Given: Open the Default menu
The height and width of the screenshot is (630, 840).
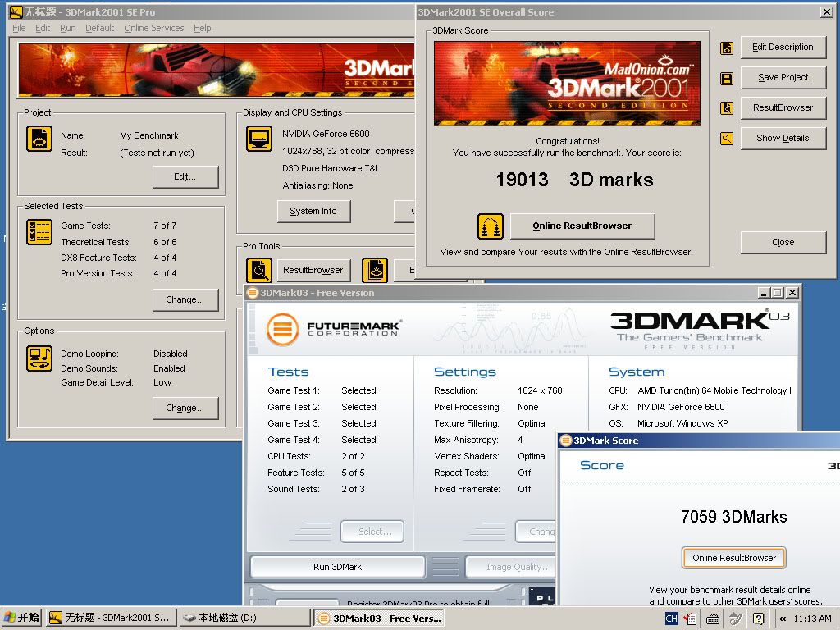Looking at the screenshot, I should point(99,28).
